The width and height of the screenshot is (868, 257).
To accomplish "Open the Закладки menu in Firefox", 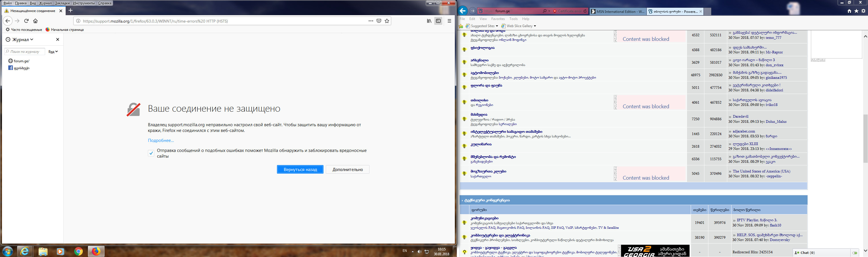I will [62, 3].
